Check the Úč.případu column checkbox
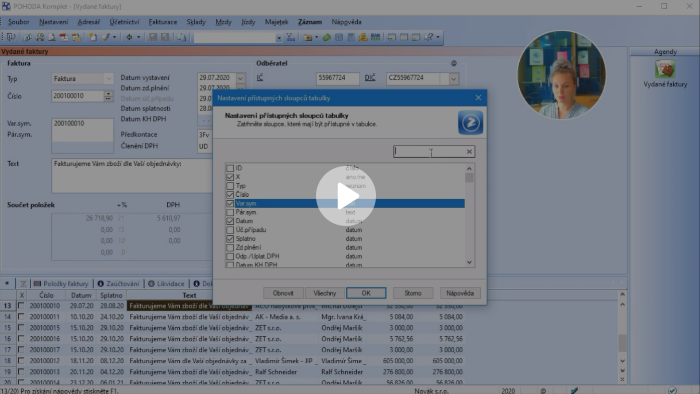Image resolution: width=700 pixels, height=394 pixels. point(230,230)
